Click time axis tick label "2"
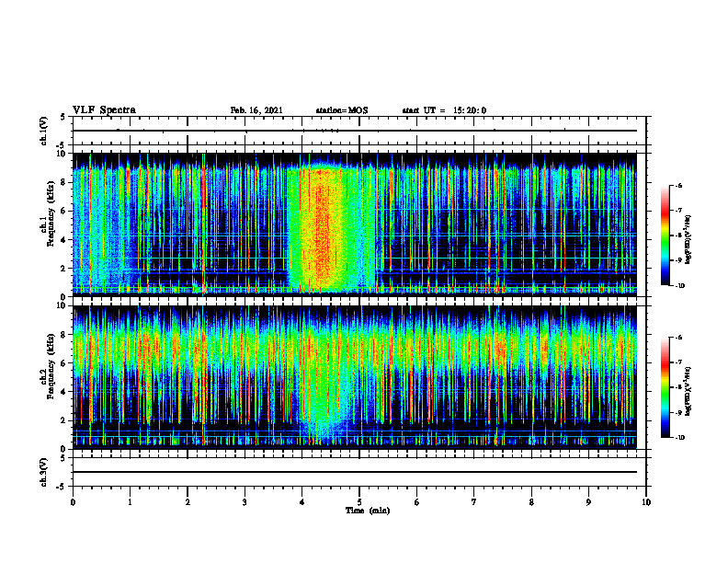The height and width of the screenshot is (563, 728). point(188,502)
